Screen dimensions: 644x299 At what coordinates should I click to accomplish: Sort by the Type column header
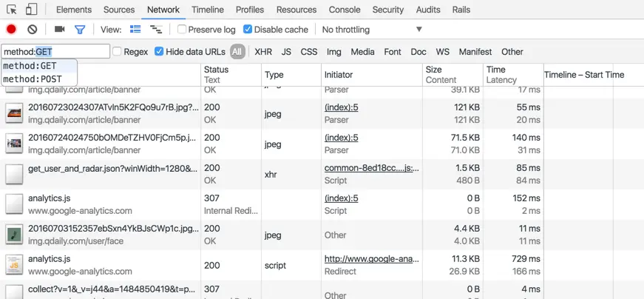coord(291,75)
